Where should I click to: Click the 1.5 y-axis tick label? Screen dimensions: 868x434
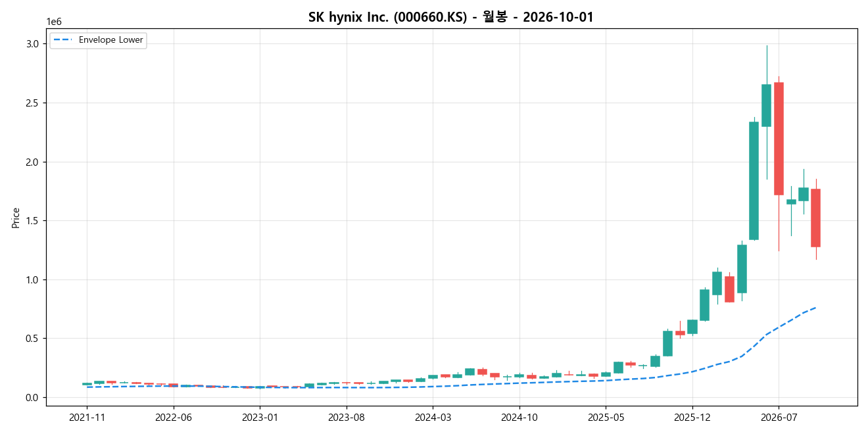click(34, 220)
